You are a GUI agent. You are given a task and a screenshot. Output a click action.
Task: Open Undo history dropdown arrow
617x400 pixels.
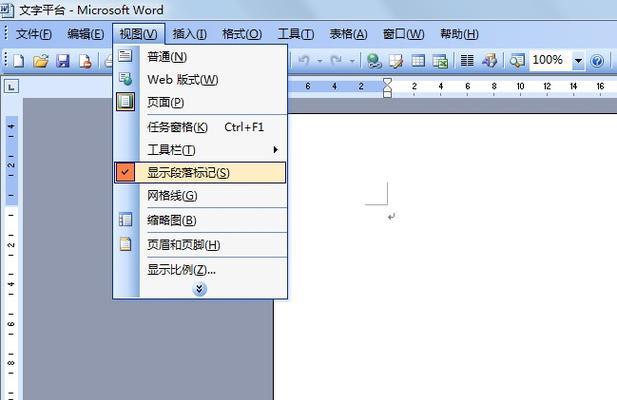pyautogui.click(x=320, y=61)
